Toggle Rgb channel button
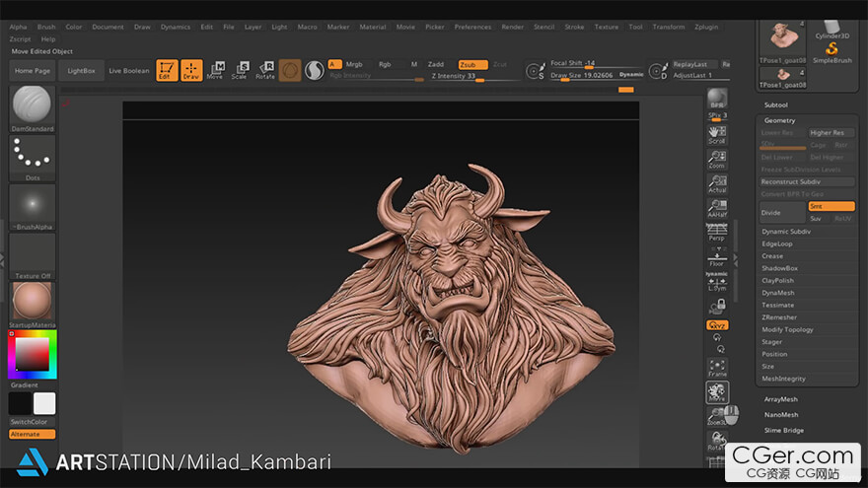Viewport: 868px width, 488px height. 386,65
